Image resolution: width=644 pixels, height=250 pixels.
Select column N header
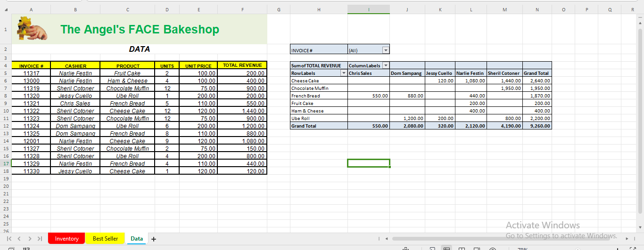pos(537,9)
